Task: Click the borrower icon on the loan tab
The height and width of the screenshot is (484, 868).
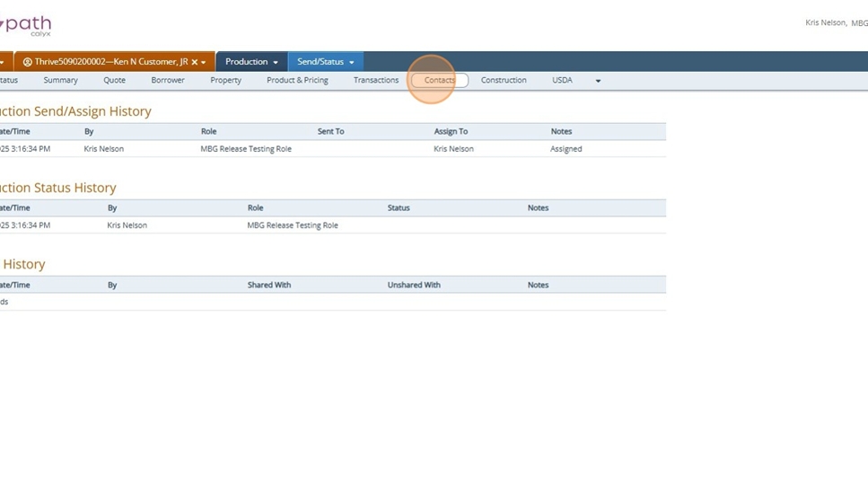Action: tap(27, 62)
